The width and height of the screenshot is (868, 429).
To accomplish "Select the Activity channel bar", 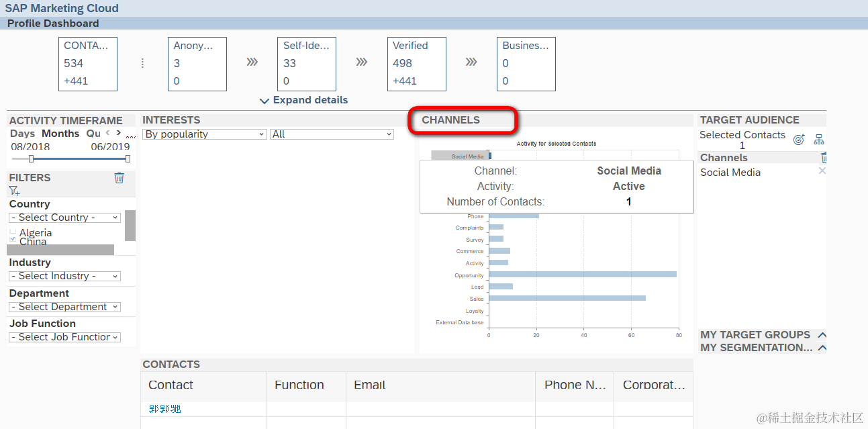I will tap(498, 263).
